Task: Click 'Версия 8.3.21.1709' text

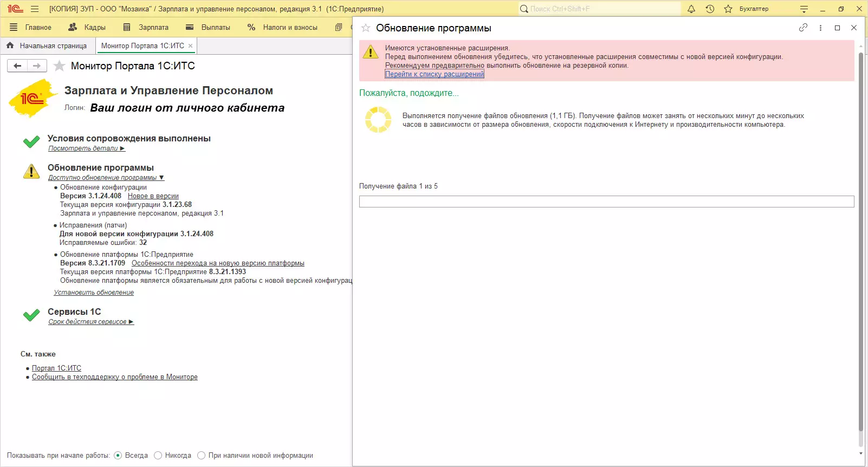Action: coord(93,263)
